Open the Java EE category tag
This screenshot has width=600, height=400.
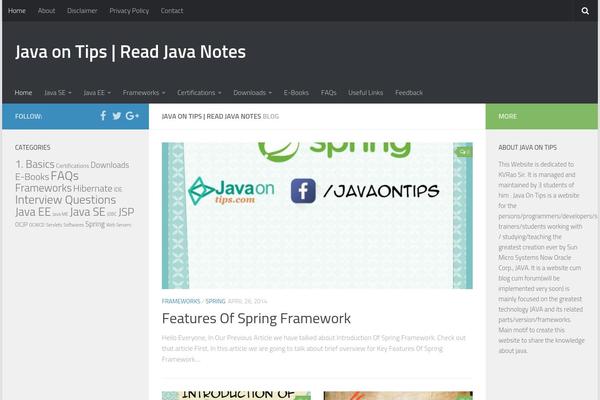point(33,212)
